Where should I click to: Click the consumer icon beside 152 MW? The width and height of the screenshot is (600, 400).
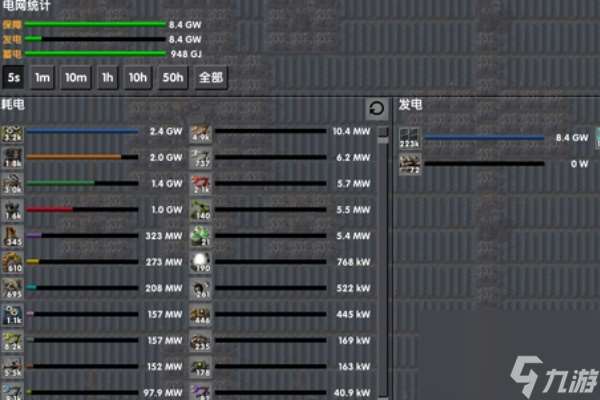(12, 366)
